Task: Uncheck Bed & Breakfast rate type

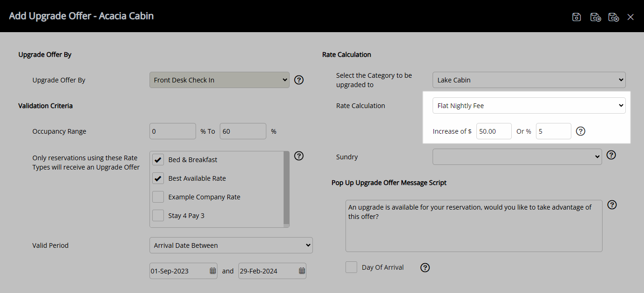Action: (x=158, y=160)
